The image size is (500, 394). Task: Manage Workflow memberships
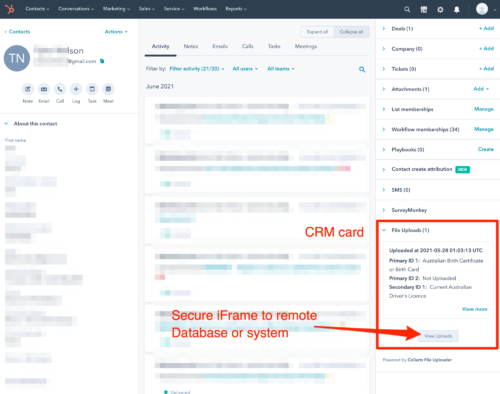484,129
